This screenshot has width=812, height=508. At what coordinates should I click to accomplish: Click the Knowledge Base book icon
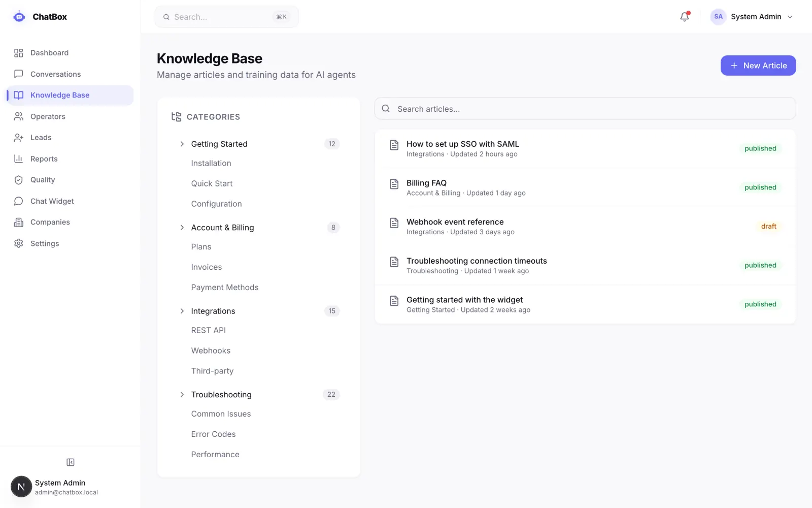(19, 95)
